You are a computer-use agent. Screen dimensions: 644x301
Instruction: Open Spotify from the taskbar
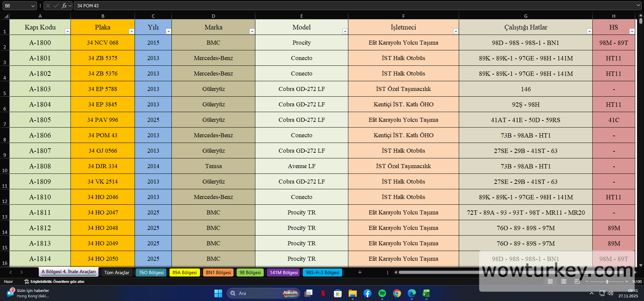(x=382, y=294)
